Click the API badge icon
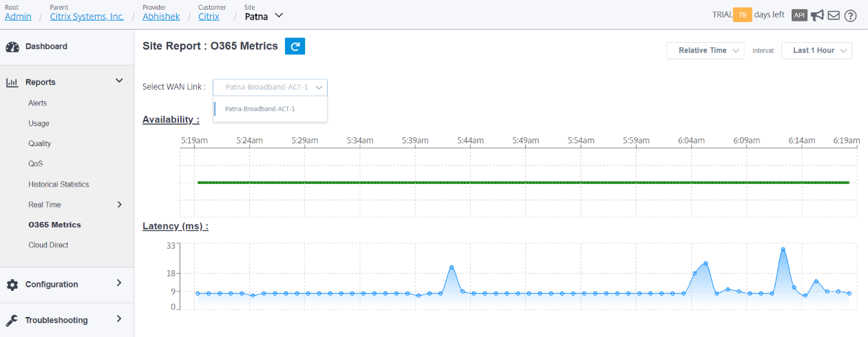The height and width of the screenshot is (337, 868). 799,15
